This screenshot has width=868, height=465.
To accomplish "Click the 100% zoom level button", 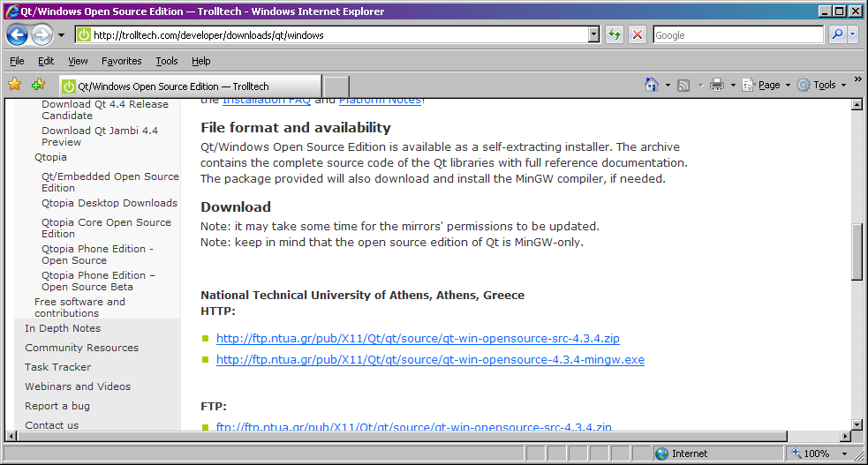I will pyautogui.click(x=811, y=454).
